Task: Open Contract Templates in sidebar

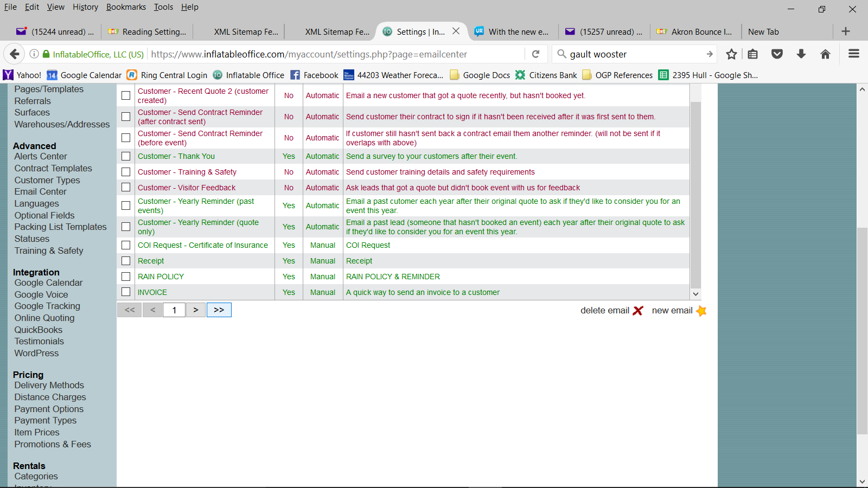Action: click(53, 169)
